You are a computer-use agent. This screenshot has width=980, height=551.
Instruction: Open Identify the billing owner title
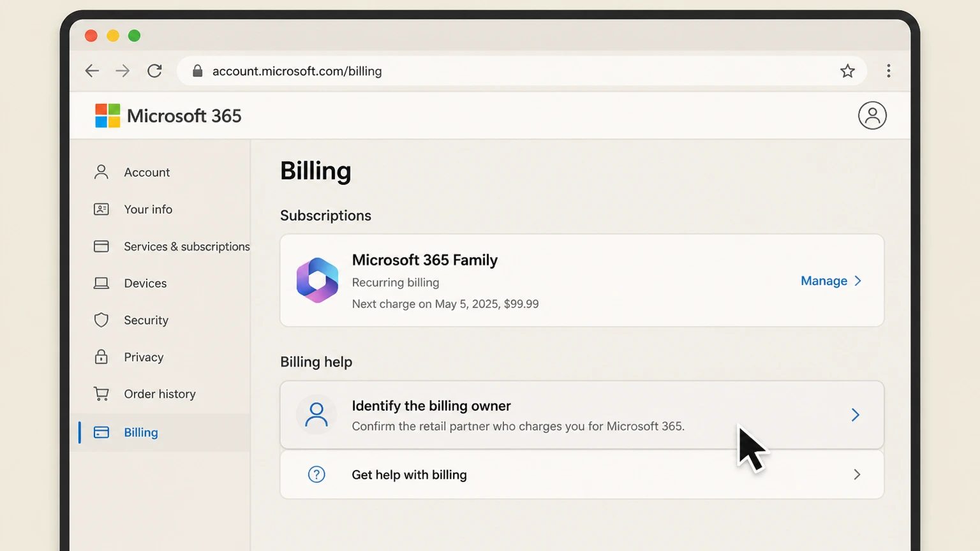coord(431,406)
